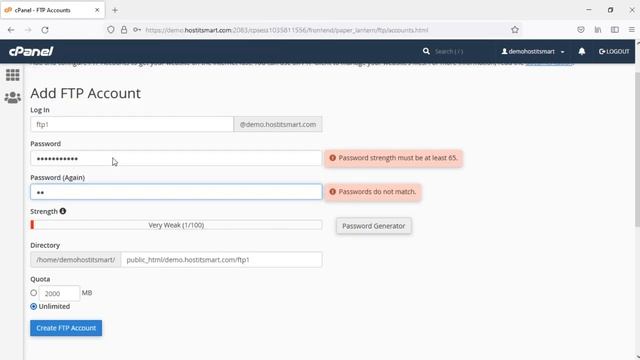This screenshot has height=360, width=640.
Task: Click 'Password strength must be at least 65' warning
Action: click(x=393, y=158)
